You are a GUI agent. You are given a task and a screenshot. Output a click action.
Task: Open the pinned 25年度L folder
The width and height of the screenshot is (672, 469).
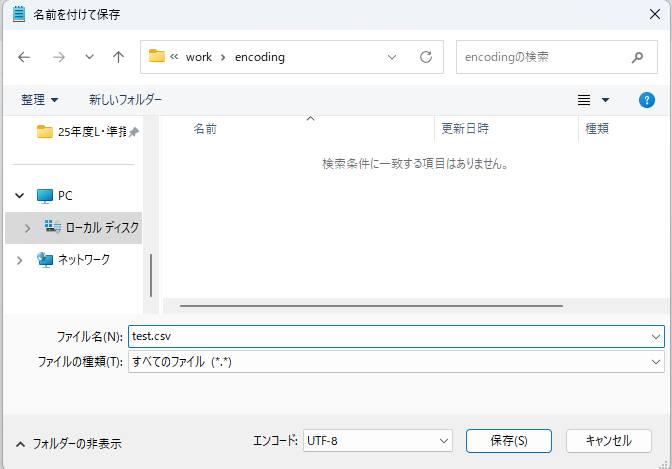81,132
